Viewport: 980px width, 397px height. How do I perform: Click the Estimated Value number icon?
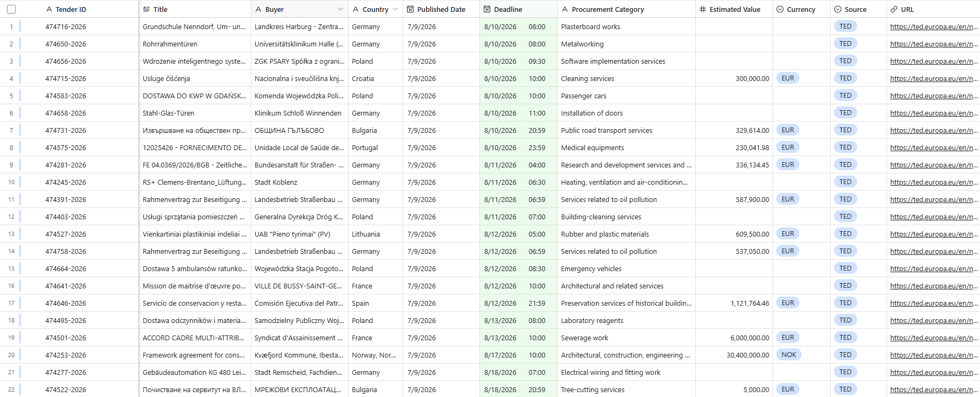(x=703, y=9)
